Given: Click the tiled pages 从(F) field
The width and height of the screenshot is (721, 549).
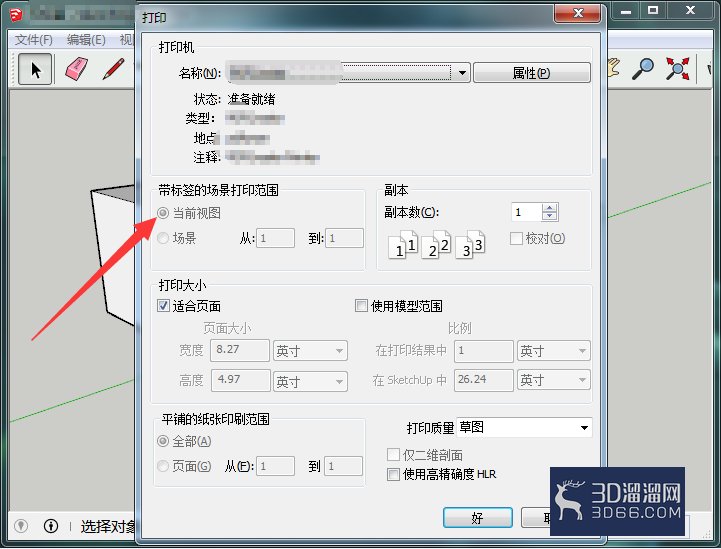Looking at the screenshot, I should (275, 466).
